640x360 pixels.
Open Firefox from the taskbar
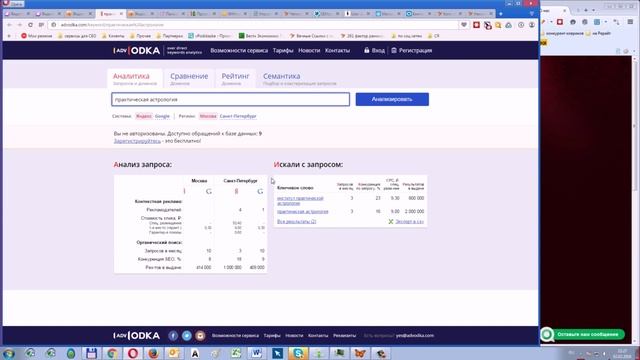[x=153, y=353]
